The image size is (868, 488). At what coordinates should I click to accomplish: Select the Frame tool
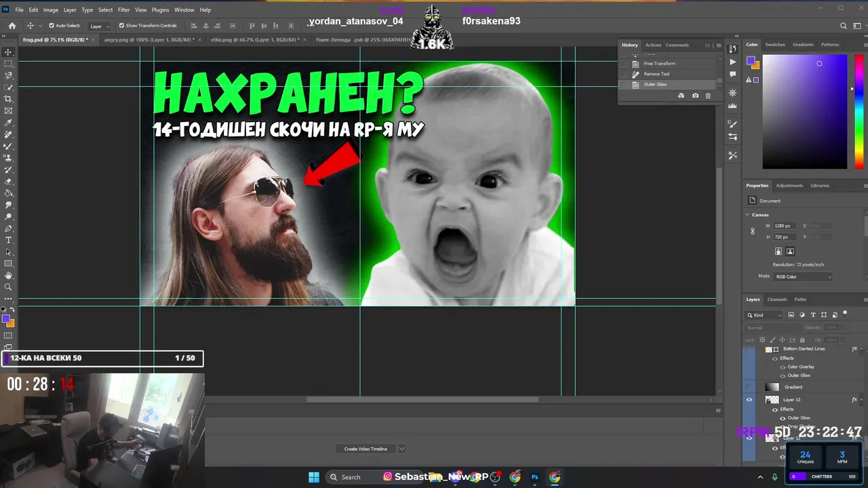tap(8, 110)
